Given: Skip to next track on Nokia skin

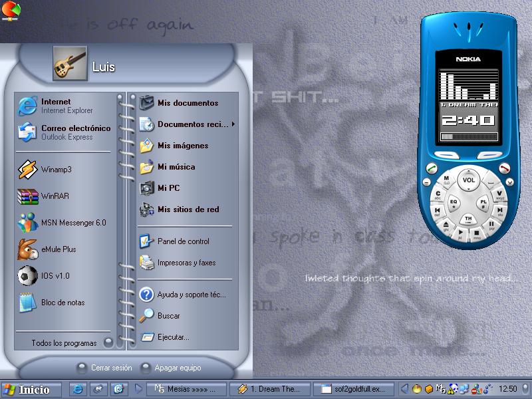Looking at the screenshot, I should click(x=500, y=210).
